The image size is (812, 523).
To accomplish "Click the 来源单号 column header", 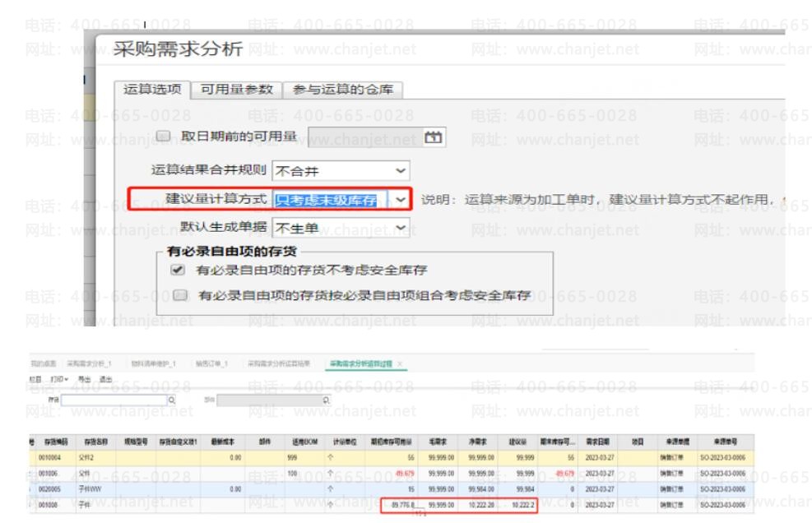I will click(x=726, y=442).
